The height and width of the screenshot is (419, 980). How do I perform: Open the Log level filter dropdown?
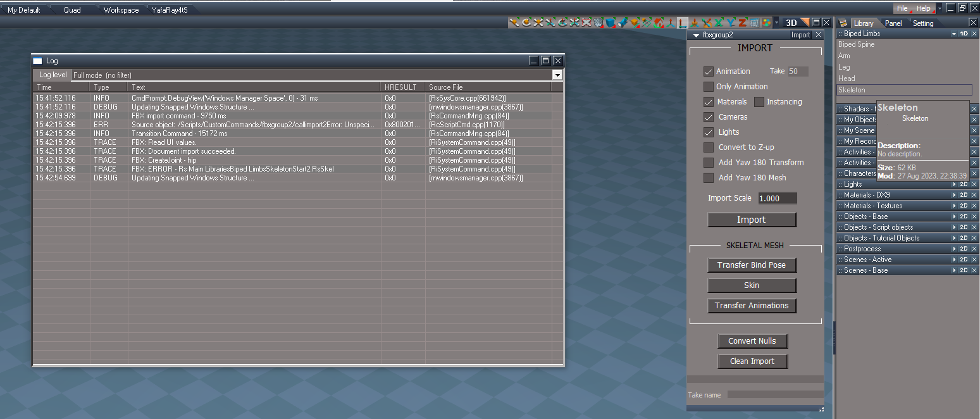coord(557,75)
